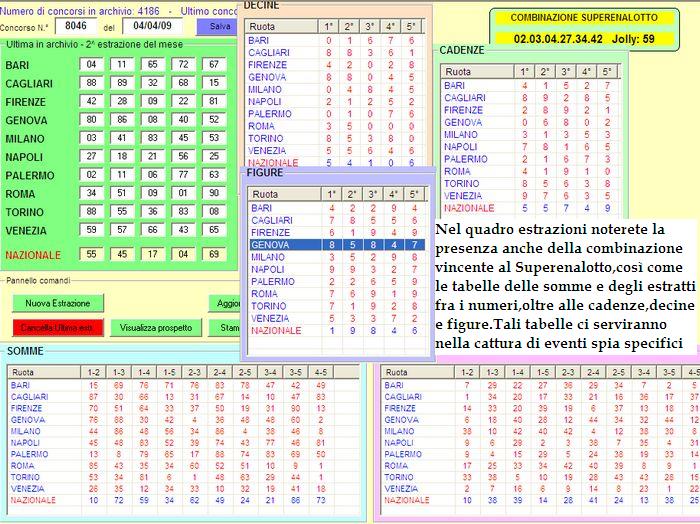Click the VENEZIA field containing 57

click(x=122, y=230)
